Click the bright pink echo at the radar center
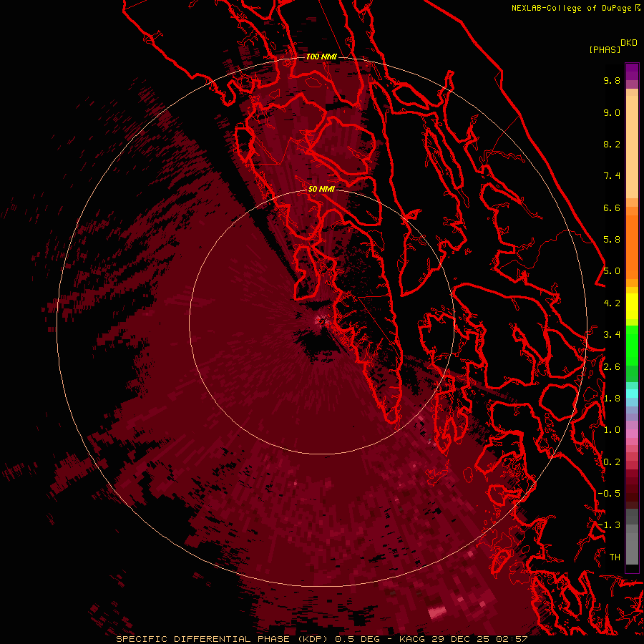 pos(323,320)
